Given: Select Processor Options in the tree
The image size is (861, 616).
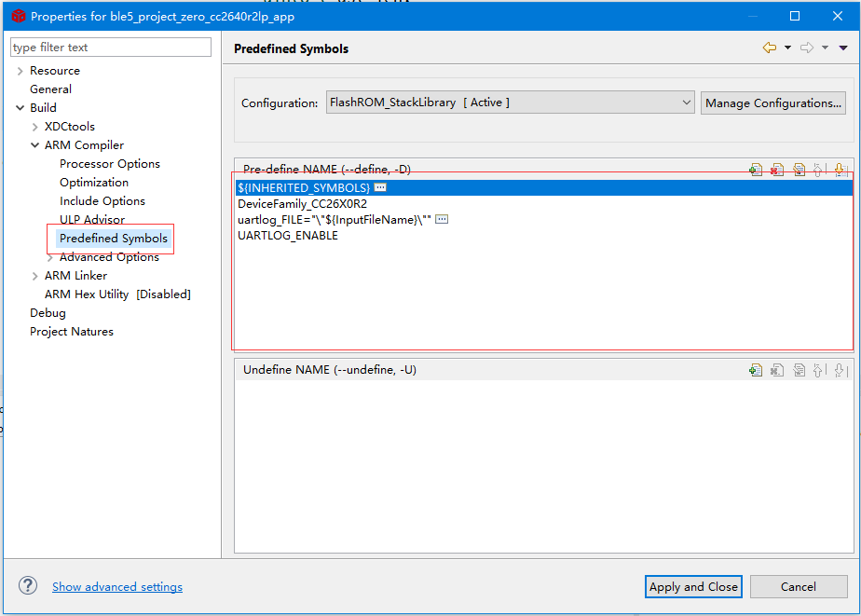Looking at the screenshot, I should (x=110, y=164).
